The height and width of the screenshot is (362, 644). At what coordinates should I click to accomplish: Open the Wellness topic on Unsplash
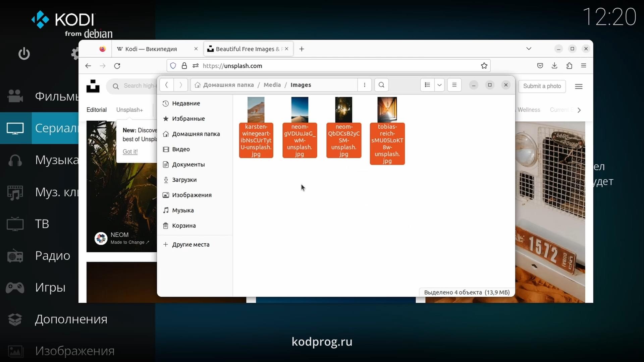(529, 110)
